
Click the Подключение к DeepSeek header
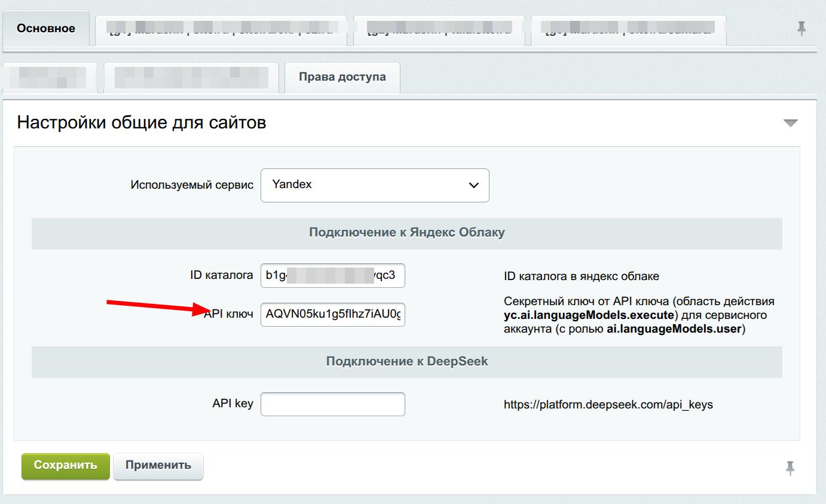click(x=406, y=361)
